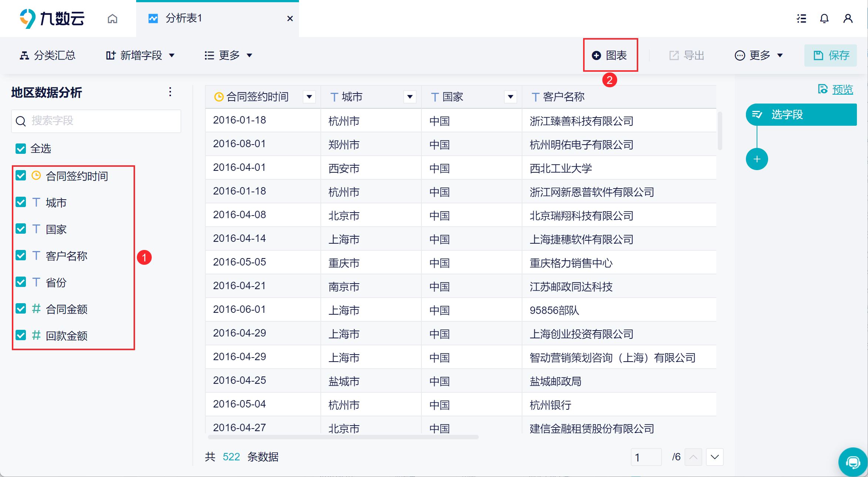Click the 保存 button

[831, 55]
